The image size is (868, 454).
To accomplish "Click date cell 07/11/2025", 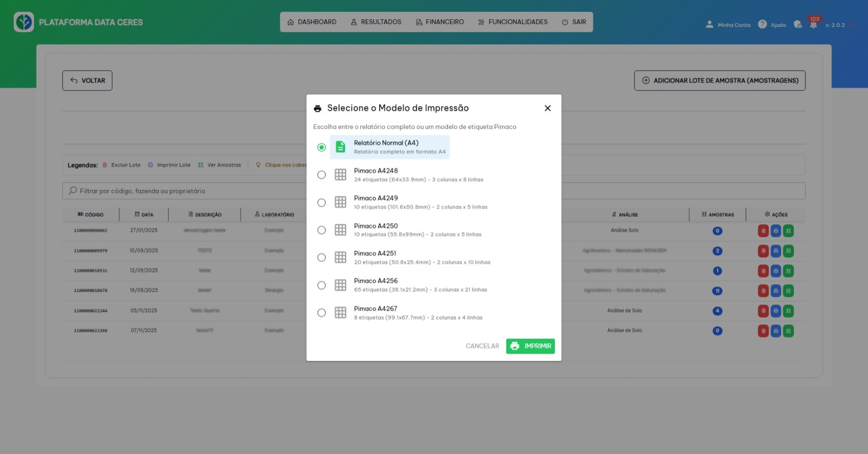I will click(x=144, y=330).
